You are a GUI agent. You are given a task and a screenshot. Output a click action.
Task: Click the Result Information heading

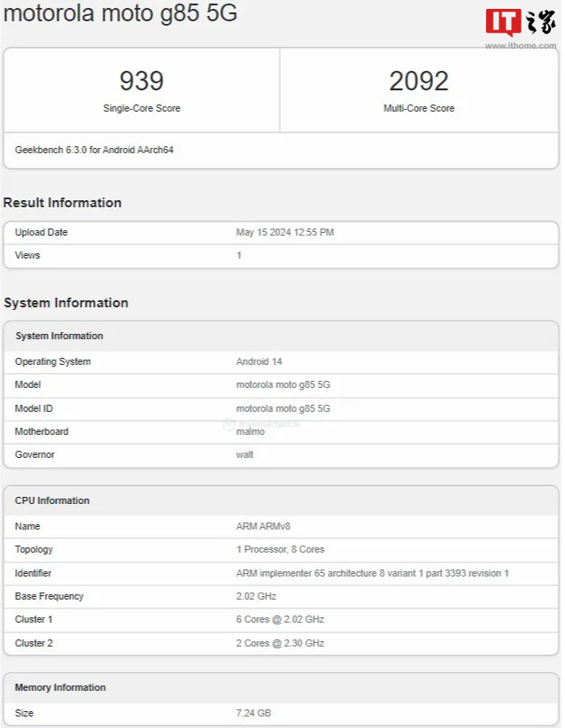click(x=63, y=203)
